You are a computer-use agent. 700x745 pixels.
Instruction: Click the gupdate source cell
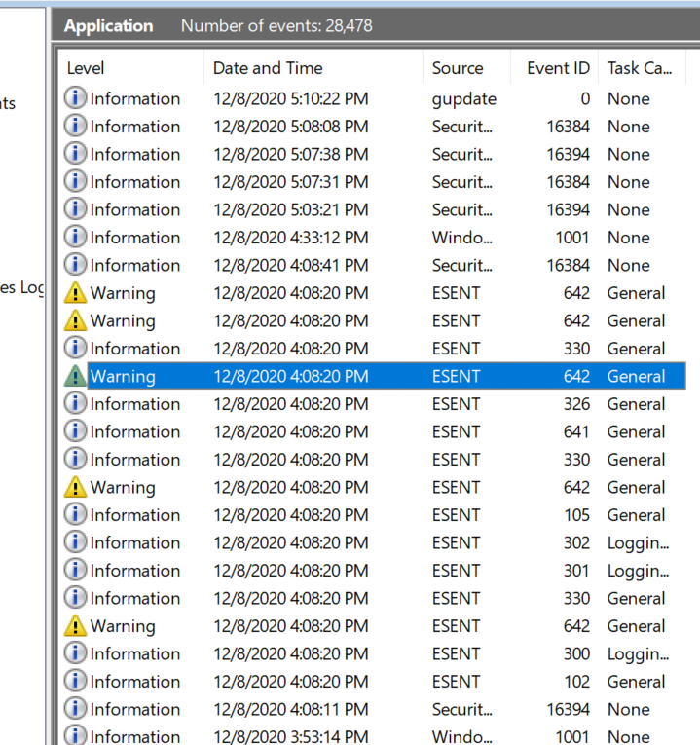pos(464,99)
